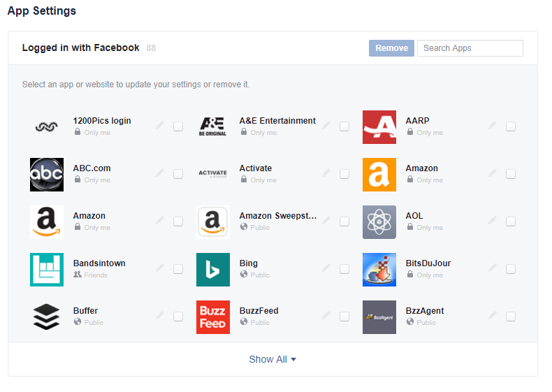Select the BzzAgent checkbox
This screenshot has width=552, height=392.
pos(511,317)
